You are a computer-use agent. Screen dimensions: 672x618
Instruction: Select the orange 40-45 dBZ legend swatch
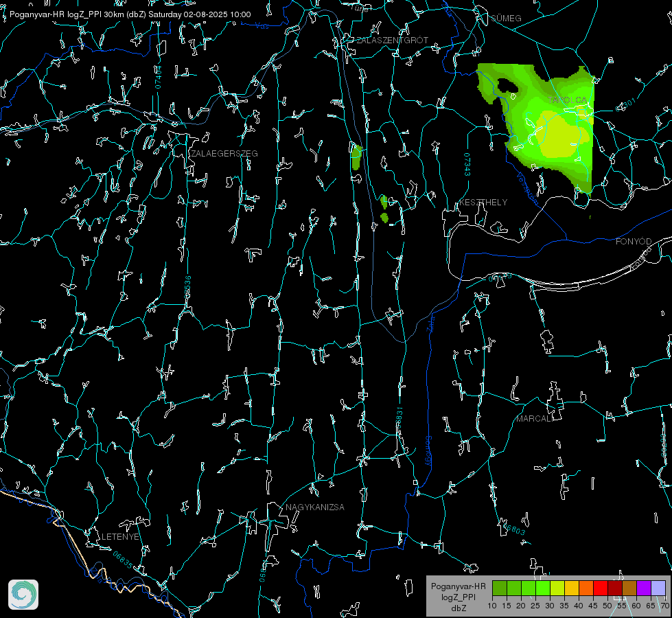tap(586, 588)
